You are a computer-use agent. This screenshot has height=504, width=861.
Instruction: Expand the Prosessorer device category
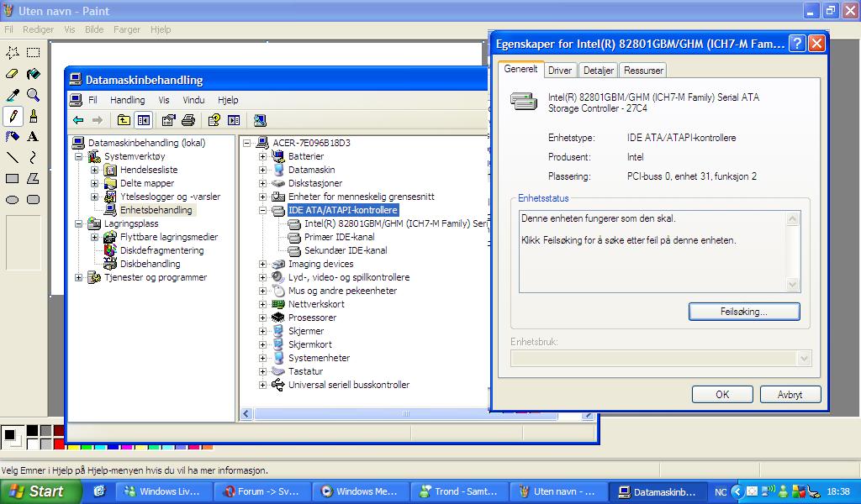pos(262,318)
